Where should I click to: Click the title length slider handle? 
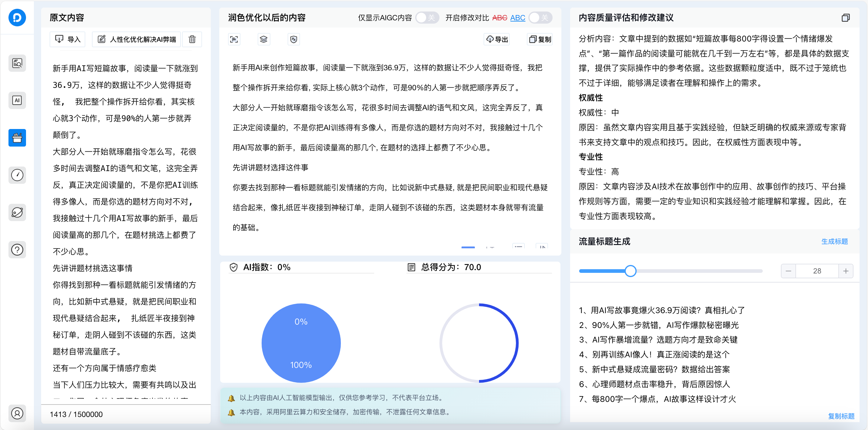point(630,270)
